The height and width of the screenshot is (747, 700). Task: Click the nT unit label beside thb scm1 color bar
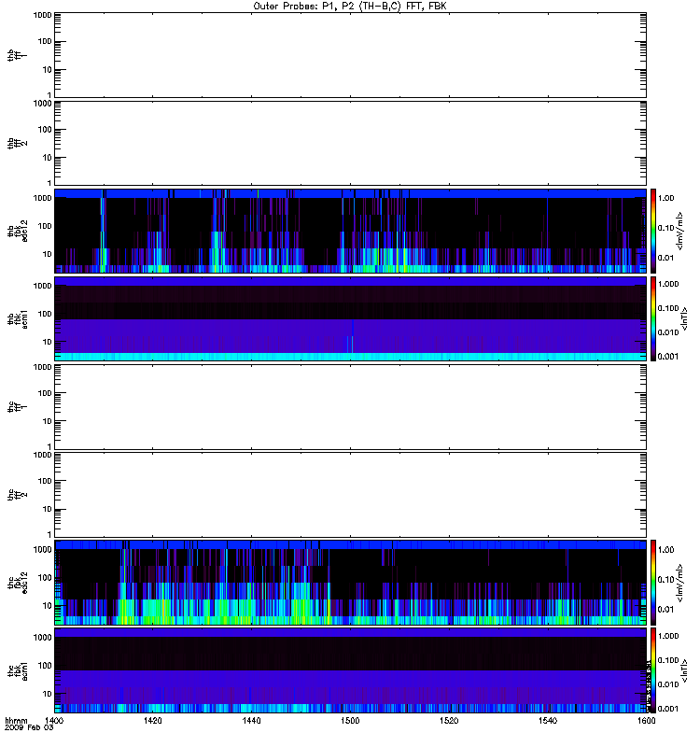(x=684, y=318)
